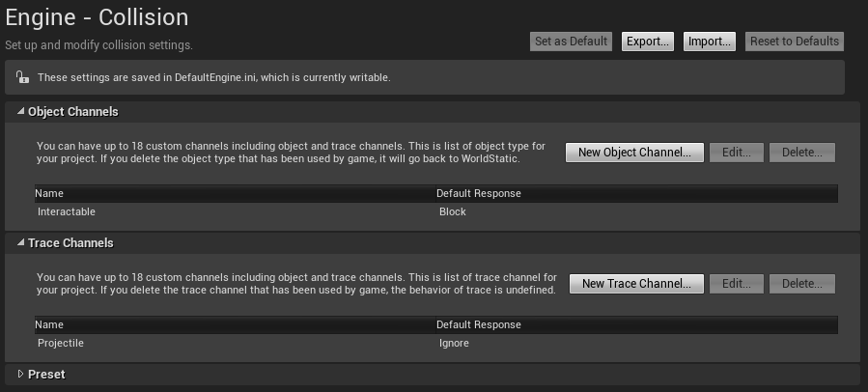Click Default Response header under Object Channels
868x392 pixels.
pos(479,193)
